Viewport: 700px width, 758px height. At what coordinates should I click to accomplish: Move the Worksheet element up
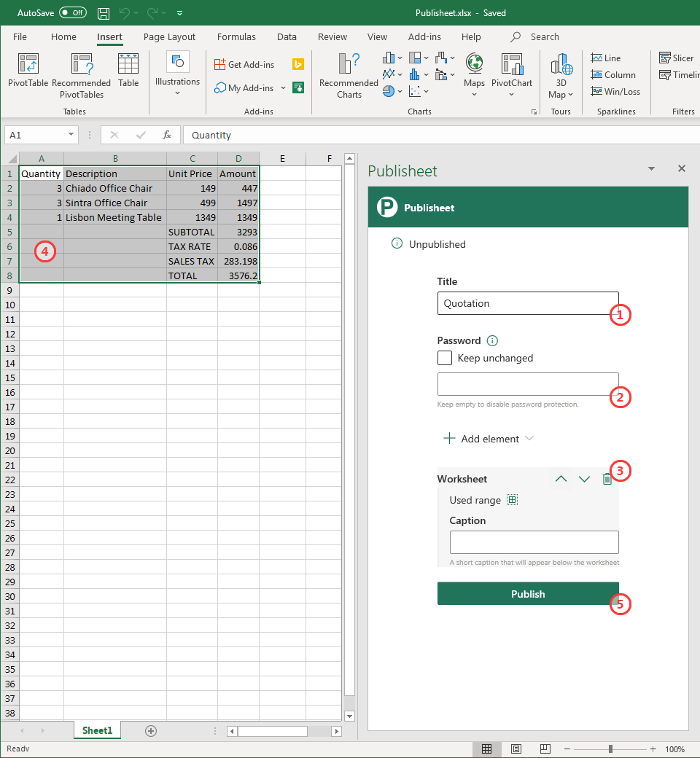561,479
